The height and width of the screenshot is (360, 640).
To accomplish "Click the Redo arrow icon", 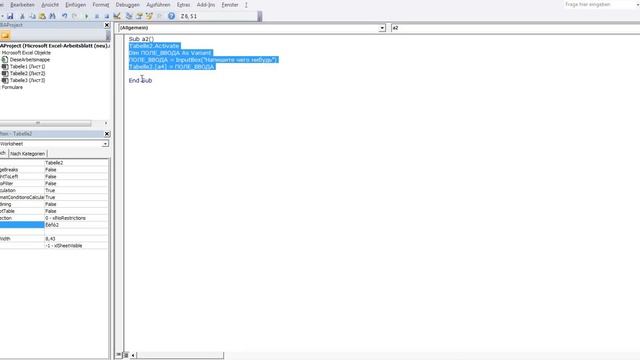I will click(x=75, y=16).
